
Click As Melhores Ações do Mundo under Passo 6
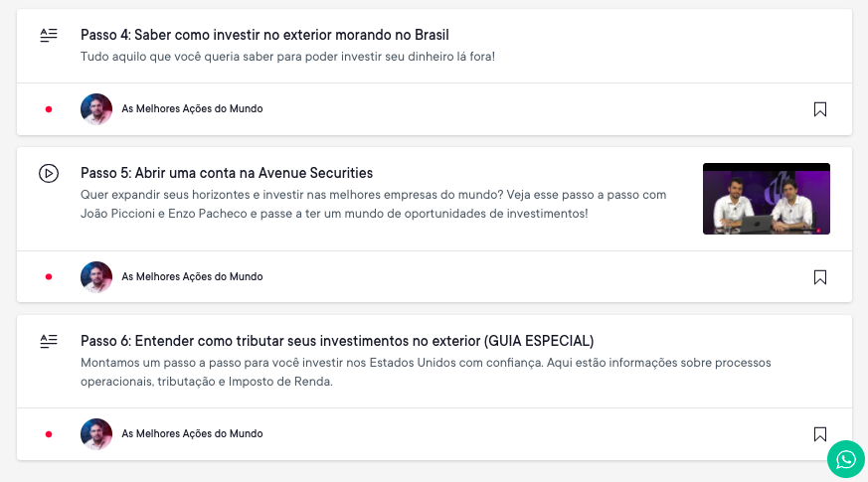192,434
